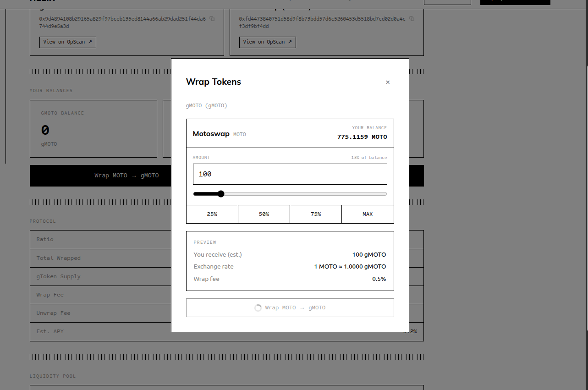Click the black Wrap MOTO → gMOTO page button
This screenshot has height=390, width=588.
(x=101, y=176)
